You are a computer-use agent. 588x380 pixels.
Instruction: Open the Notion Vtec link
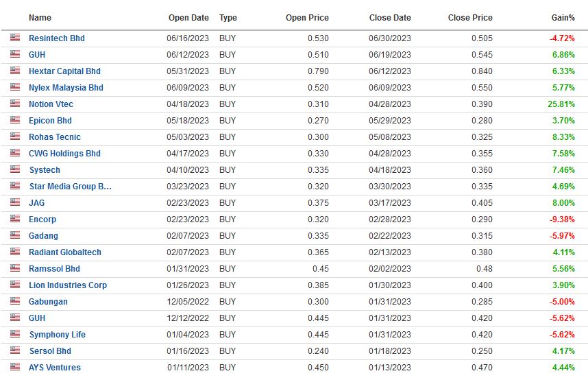[x=51, y=104]
